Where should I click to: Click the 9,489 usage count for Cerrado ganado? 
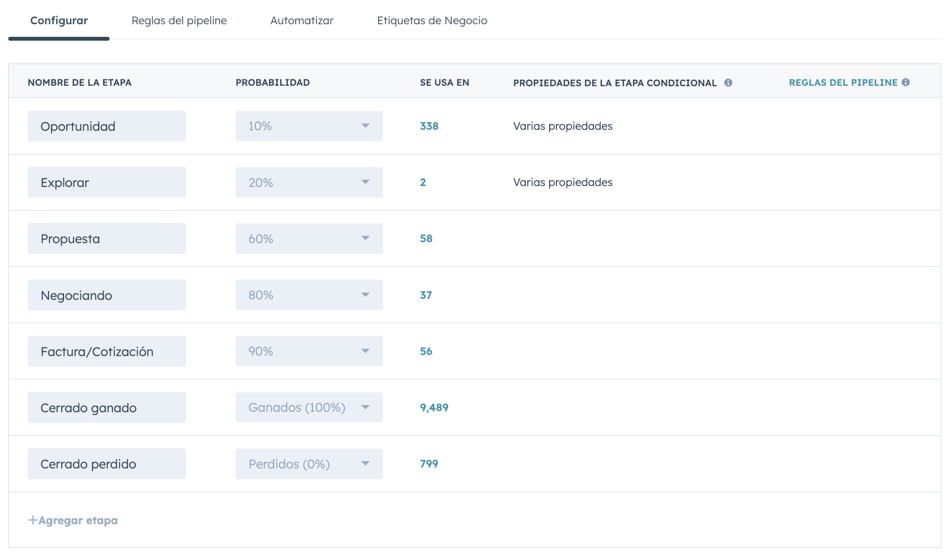pyautogui.click(x=434, y=407)
